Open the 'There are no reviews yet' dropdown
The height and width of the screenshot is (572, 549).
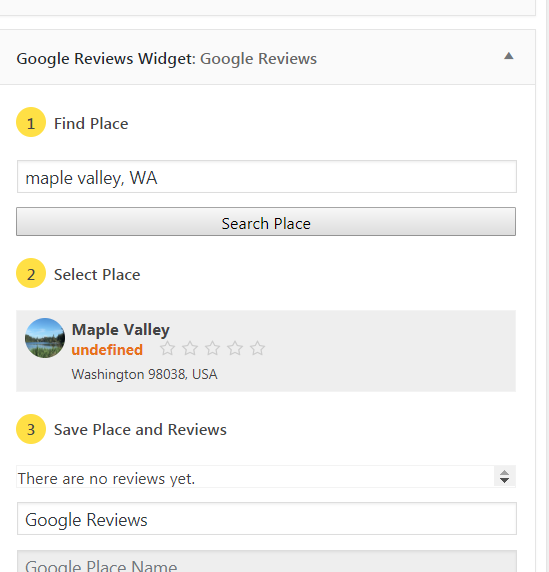pos(266,477)
